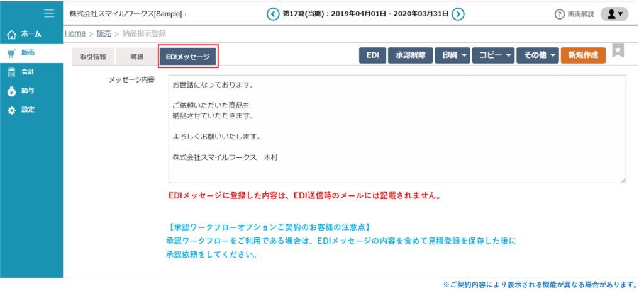Open the user account dropdown
This screenshot has width=644, height=291.
click(x=614, y=14)
